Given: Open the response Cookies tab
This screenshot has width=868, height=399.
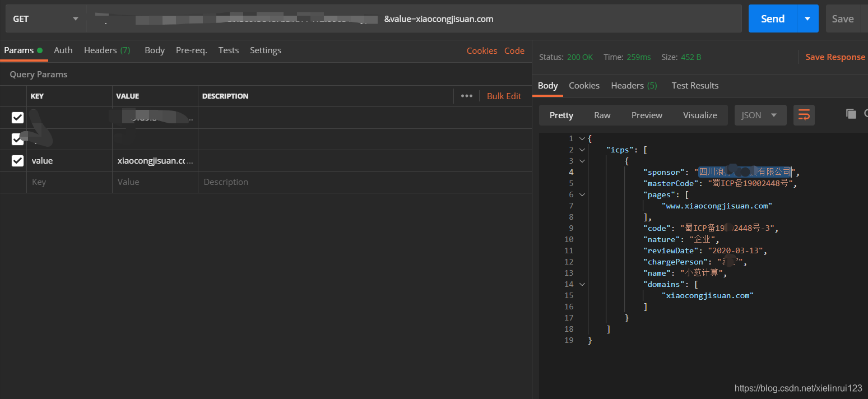Looking at the screenshot, I should pyautogui.click(x=584, y=86).
